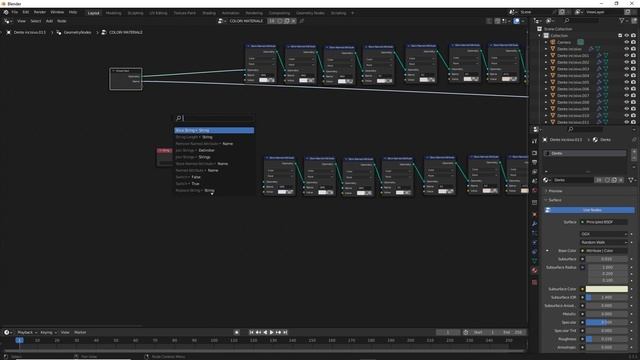Click the timeline frame 1 marker
Image resolution: width=640 pixels, height=360 pixels.
pos(19,340)
